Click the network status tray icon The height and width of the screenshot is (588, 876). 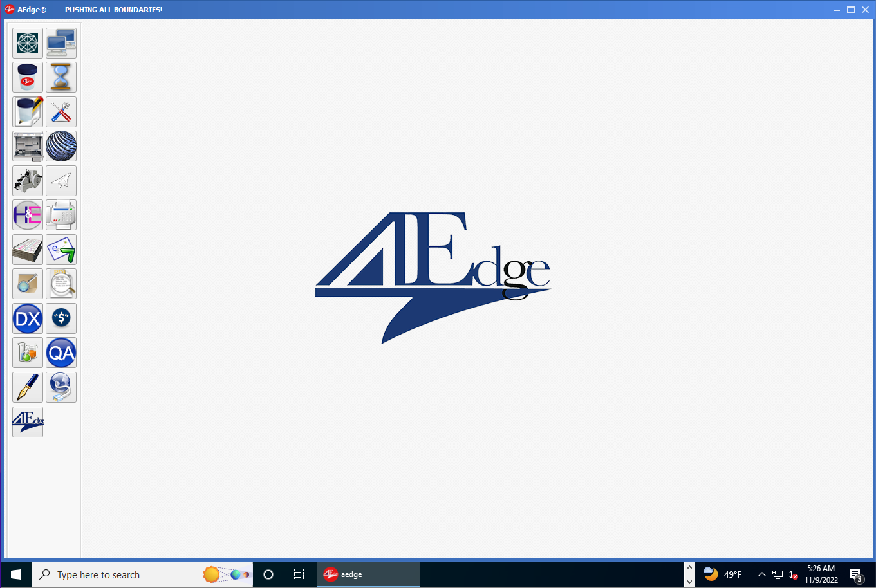click(778, 574)
